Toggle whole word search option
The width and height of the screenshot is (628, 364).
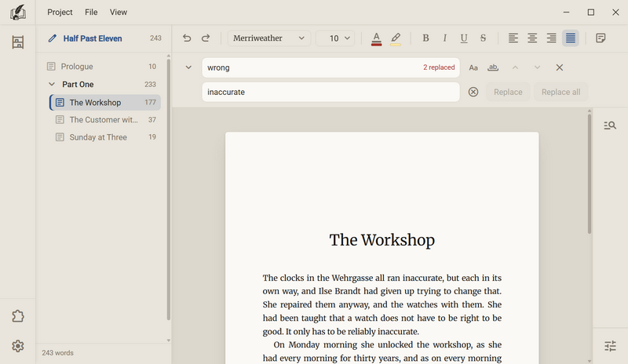[493, 67]
